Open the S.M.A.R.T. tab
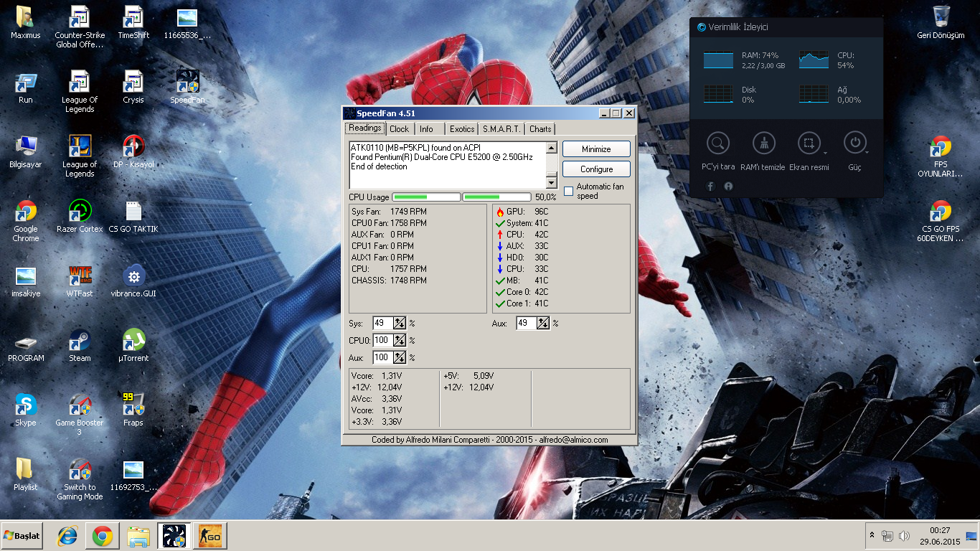Viewport: 980px width, 551px height. tap(501, 129)
